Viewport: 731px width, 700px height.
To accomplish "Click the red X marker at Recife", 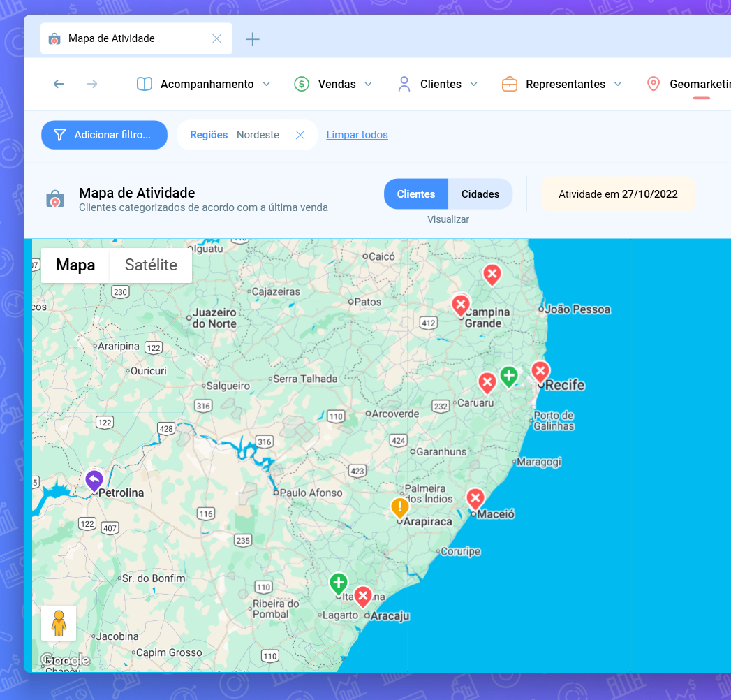I will 540,372.
